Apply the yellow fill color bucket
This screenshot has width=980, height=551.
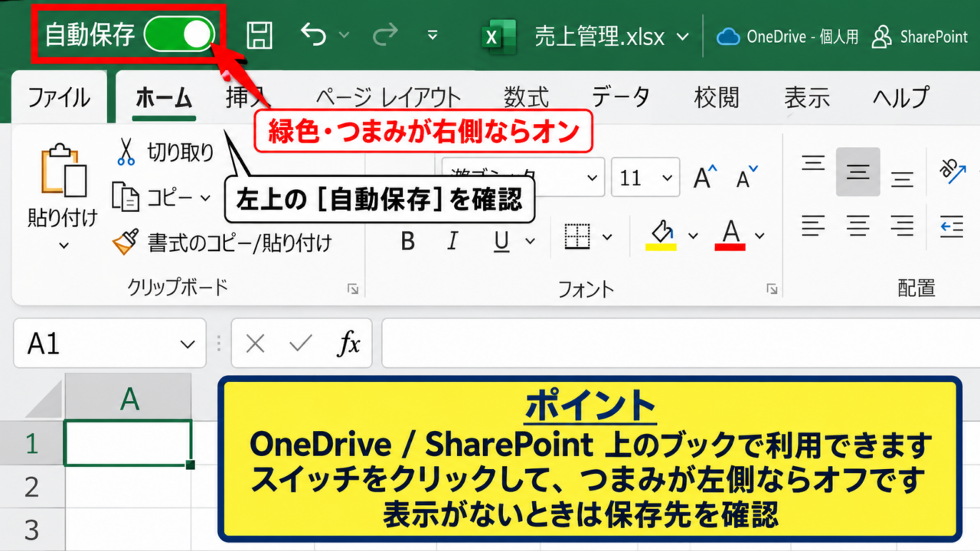661,236
